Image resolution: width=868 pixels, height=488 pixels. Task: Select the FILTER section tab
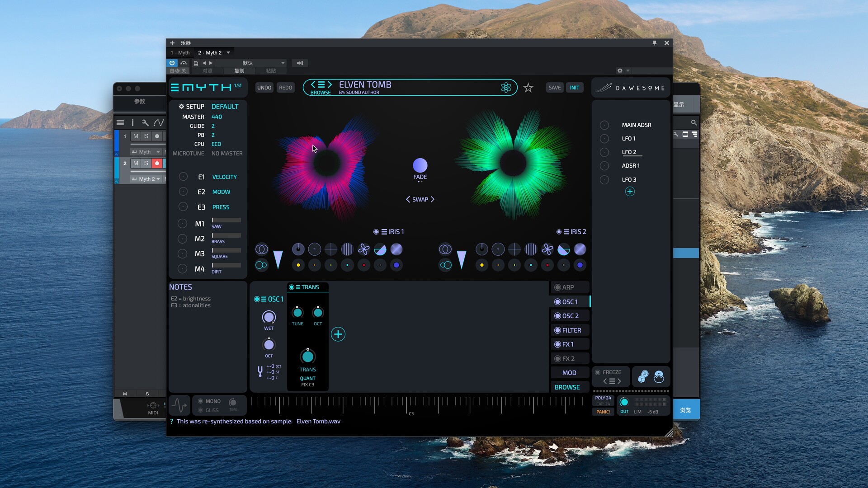571,330
